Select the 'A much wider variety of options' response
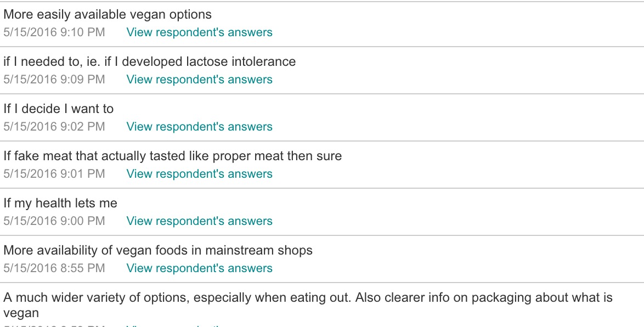Viewport: 644px width, 327px height. tap(308, 305)
